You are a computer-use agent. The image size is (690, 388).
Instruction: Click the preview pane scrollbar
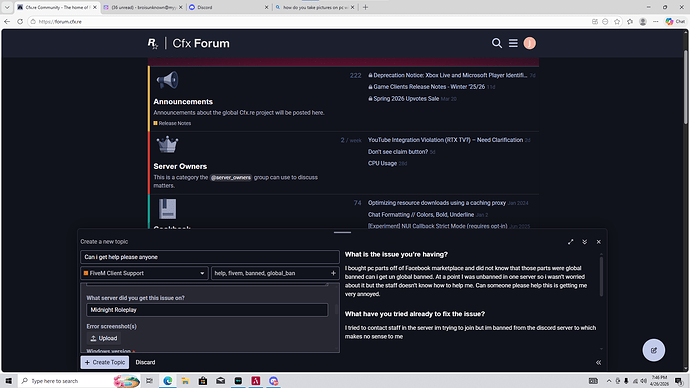tap(601, 277)
